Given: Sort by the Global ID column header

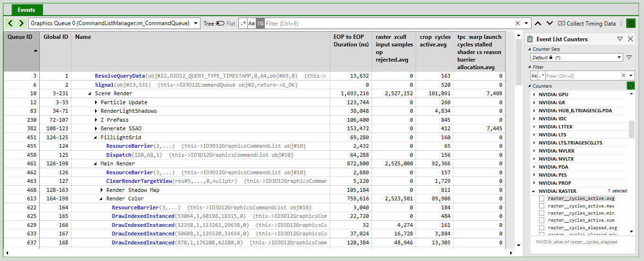Looking at the screenshot, I should click(x=55, y=51).
